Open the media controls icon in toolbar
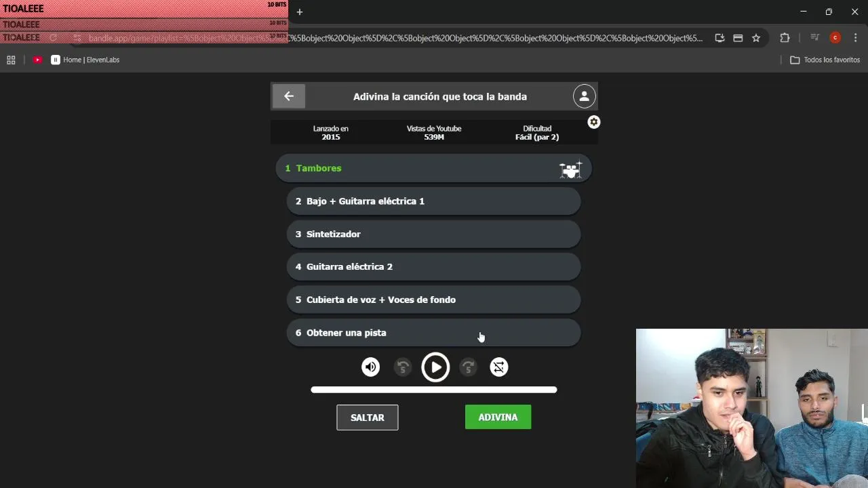The width and height of the screenshot is (868, 488). [x=815, y=38]
